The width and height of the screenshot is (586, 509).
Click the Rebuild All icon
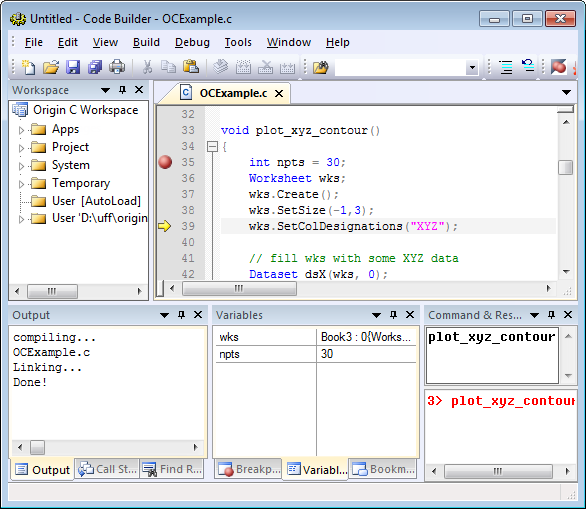[x=287, y=67]
